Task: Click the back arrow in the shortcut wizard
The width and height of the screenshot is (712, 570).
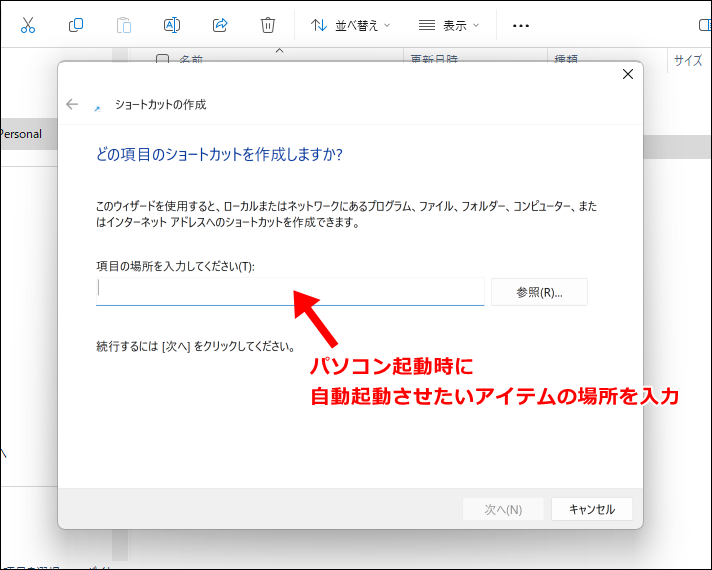Action: pos(72,104)
